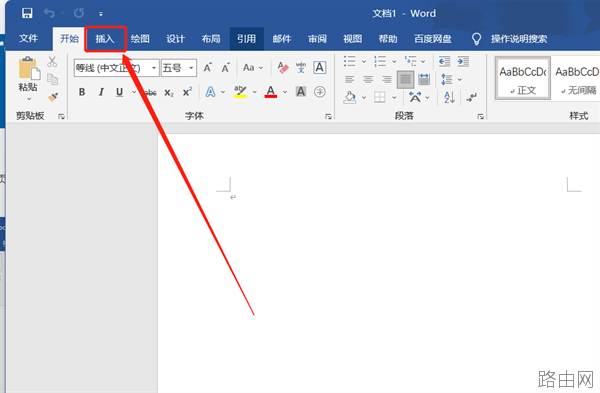Toggle Justify alignment

405,80
